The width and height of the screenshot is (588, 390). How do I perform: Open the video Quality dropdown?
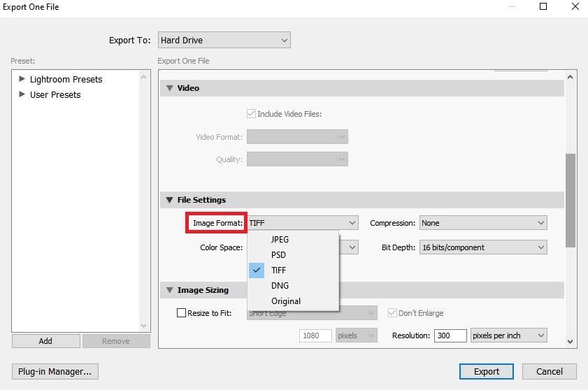[x=297, y=159]
